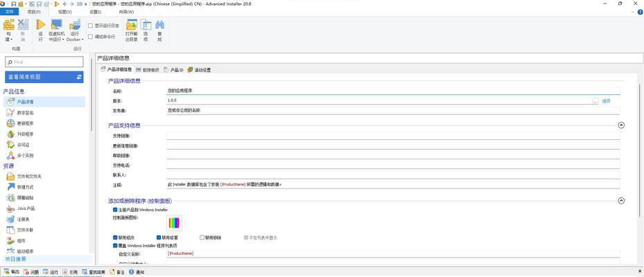
Task: Uncheck the 禁用修复 checkbox
Action: [x=159, y=238]
